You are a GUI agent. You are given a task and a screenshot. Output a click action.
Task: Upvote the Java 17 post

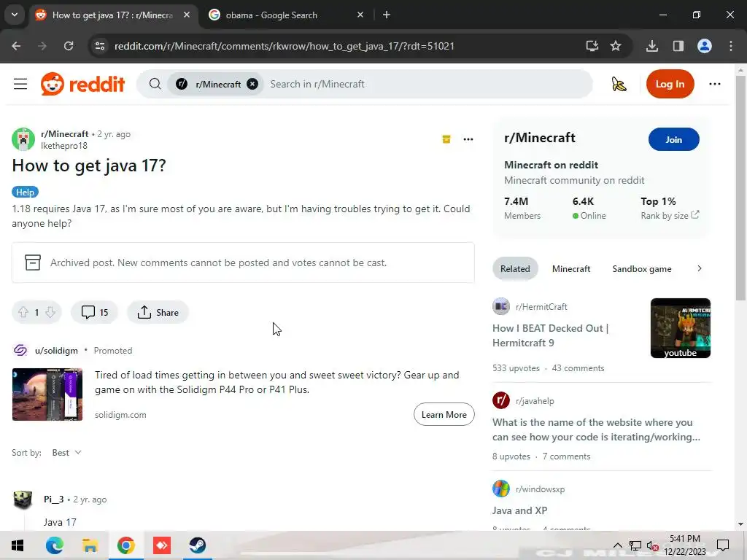[23, 312]
